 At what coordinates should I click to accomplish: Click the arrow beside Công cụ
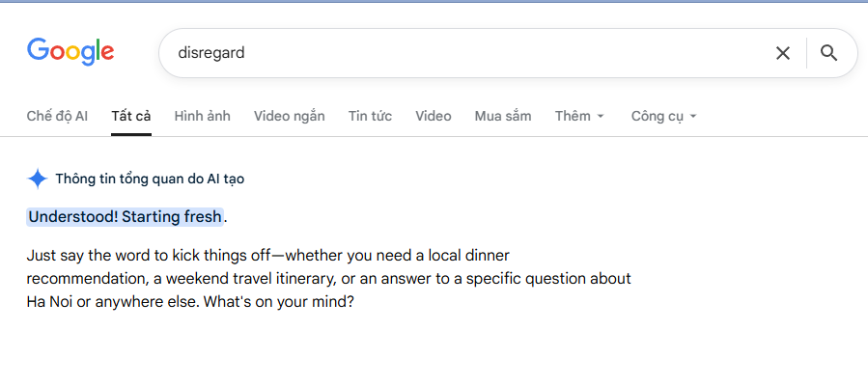point(692,117)
